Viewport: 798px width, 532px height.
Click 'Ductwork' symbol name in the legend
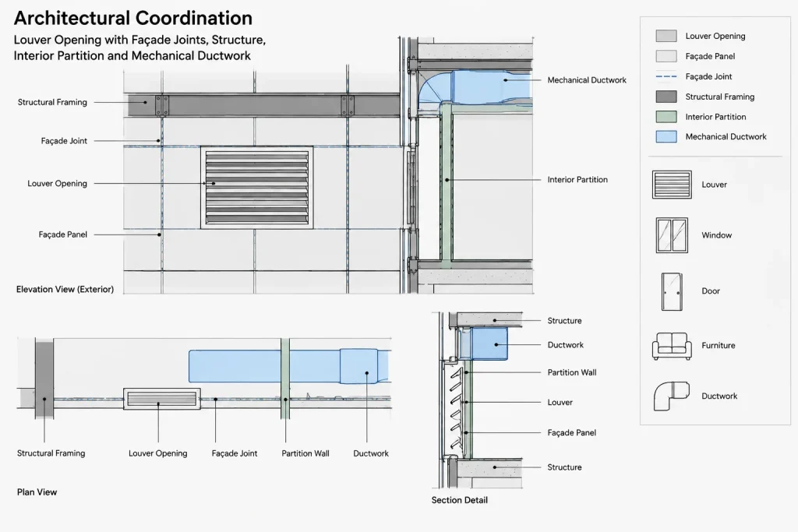[719, 396]
